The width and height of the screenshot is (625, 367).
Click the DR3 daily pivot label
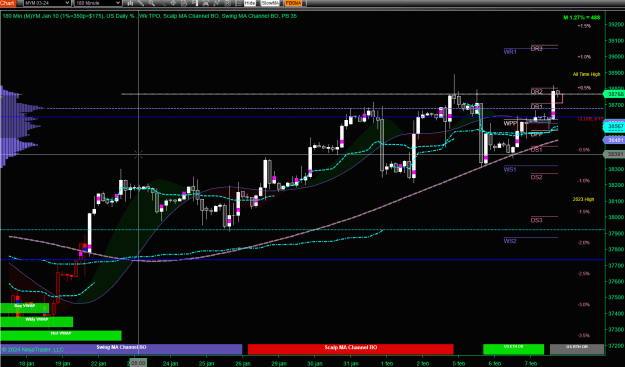[537, 49]
